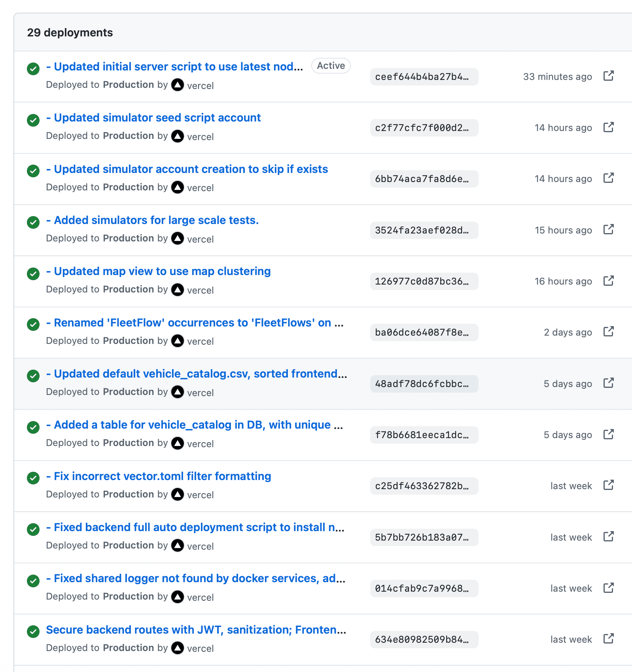Click the external link icon for the 'Secure backend routes with JWT' deployment
This screenshot has height=672, width=632.
pos(609,639)
